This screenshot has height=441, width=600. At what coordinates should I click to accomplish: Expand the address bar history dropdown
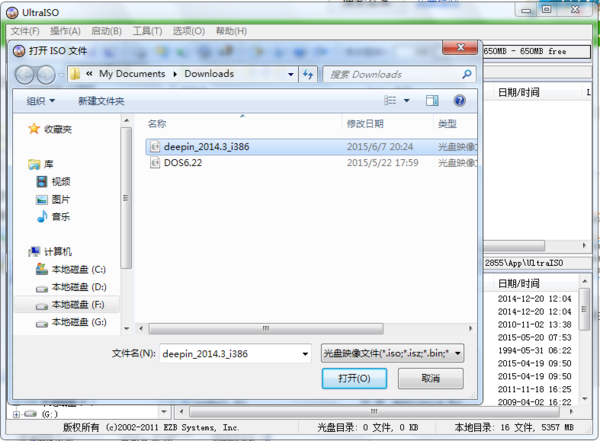pyautogui.click(x=291, y=74)
